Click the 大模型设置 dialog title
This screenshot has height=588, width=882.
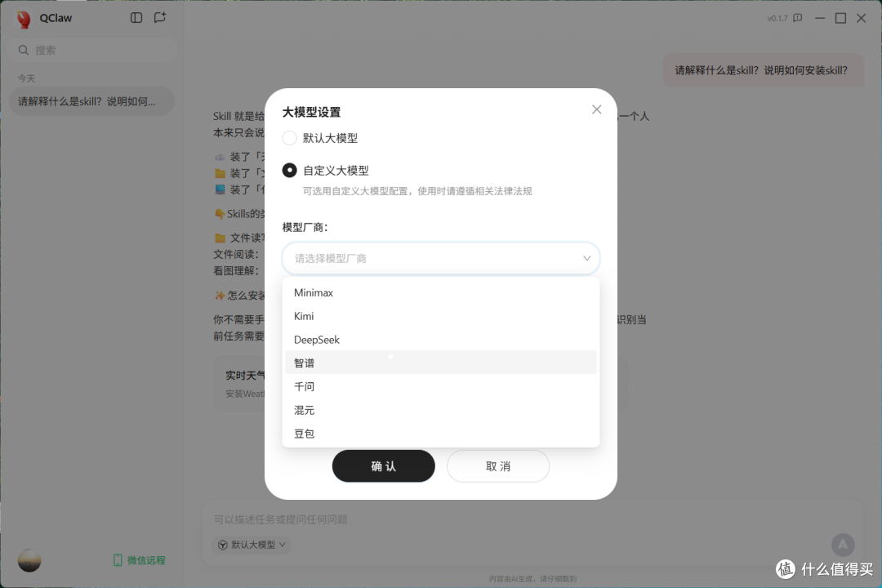[x=311, y=112]
